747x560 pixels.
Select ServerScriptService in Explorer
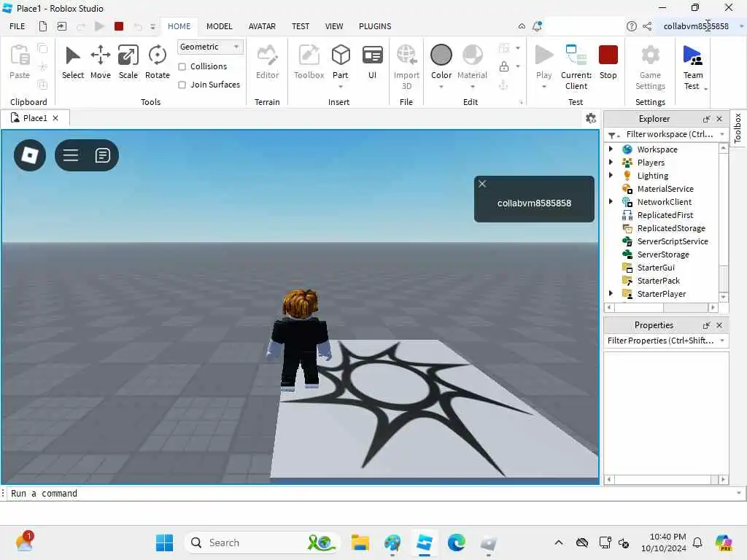(672, 241)
